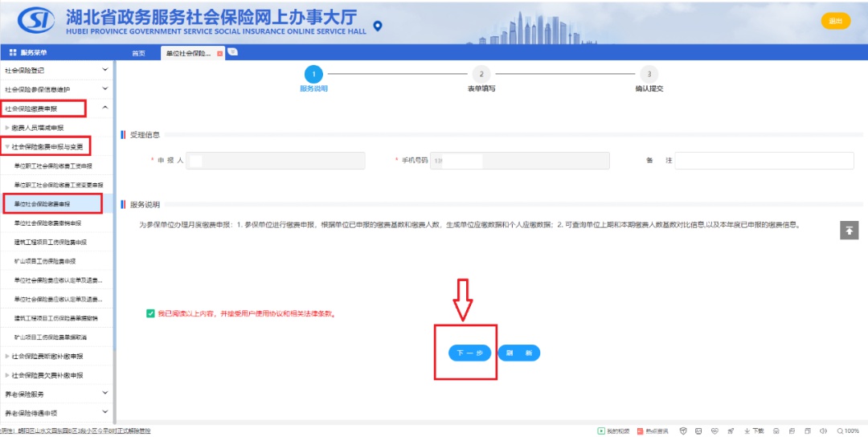Click the speaker volume icon in the status bar

point(823,431)
